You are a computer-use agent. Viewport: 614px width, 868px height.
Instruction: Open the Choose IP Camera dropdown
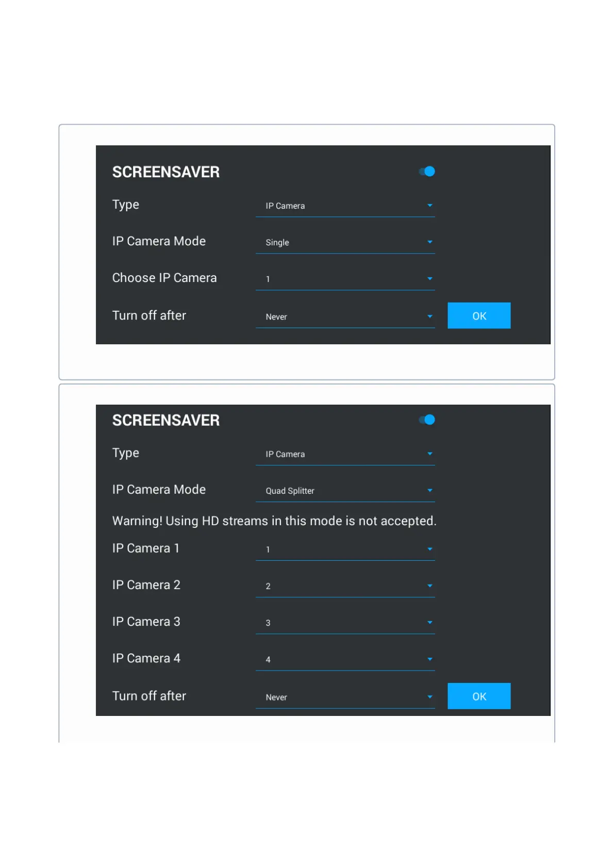coord(345,279)
